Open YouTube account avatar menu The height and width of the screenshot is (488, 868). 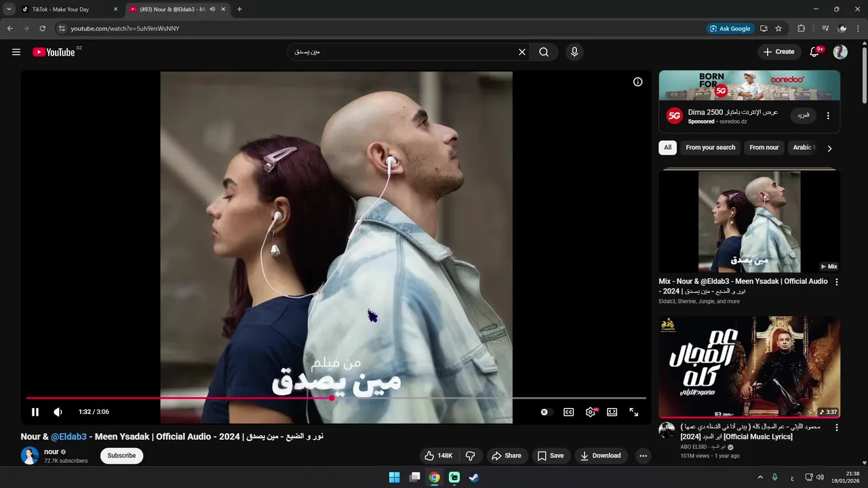(x=840, y=52)
